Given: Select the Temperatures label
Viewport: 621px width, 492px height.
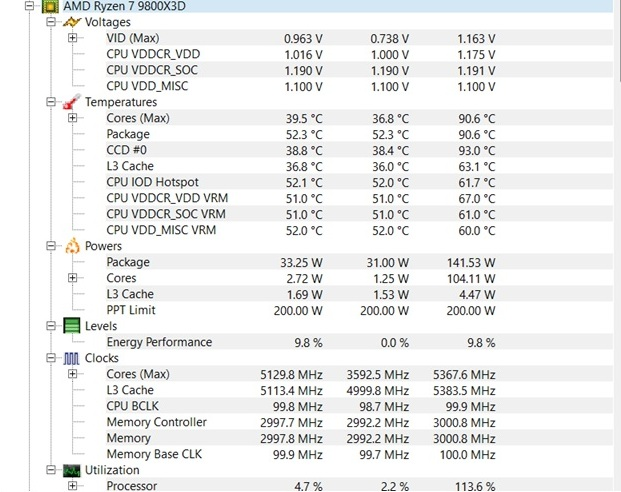Looking at the screenshot, I should (121, 102).
